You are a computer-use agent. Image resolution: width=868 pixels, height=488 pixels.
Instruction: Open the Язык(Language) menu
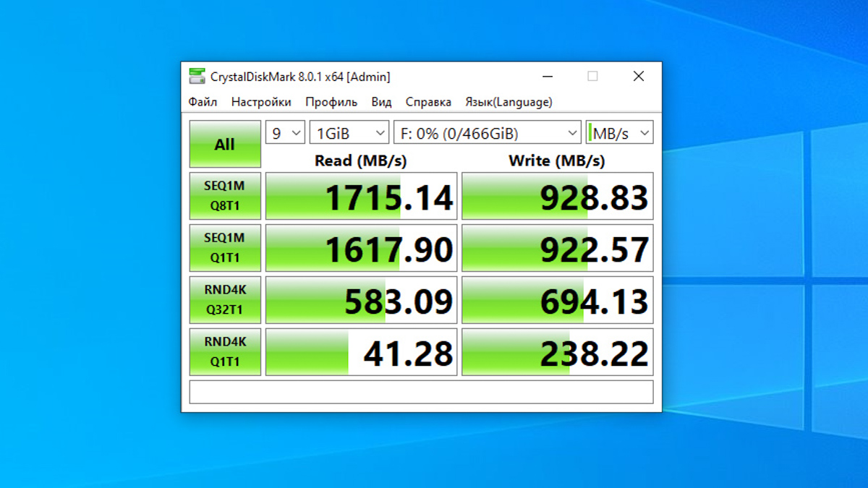509,102
